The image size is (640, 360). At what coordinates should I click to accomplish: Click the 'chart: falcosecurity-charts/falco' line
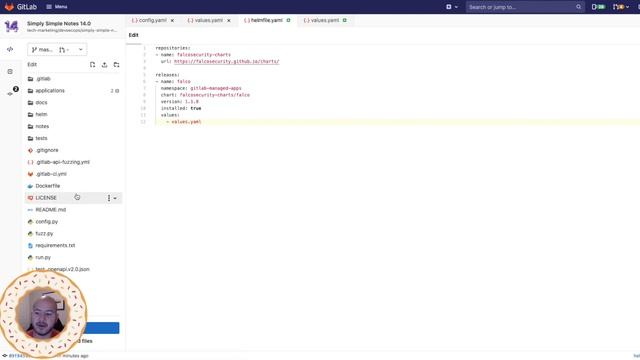coord(205,95)
